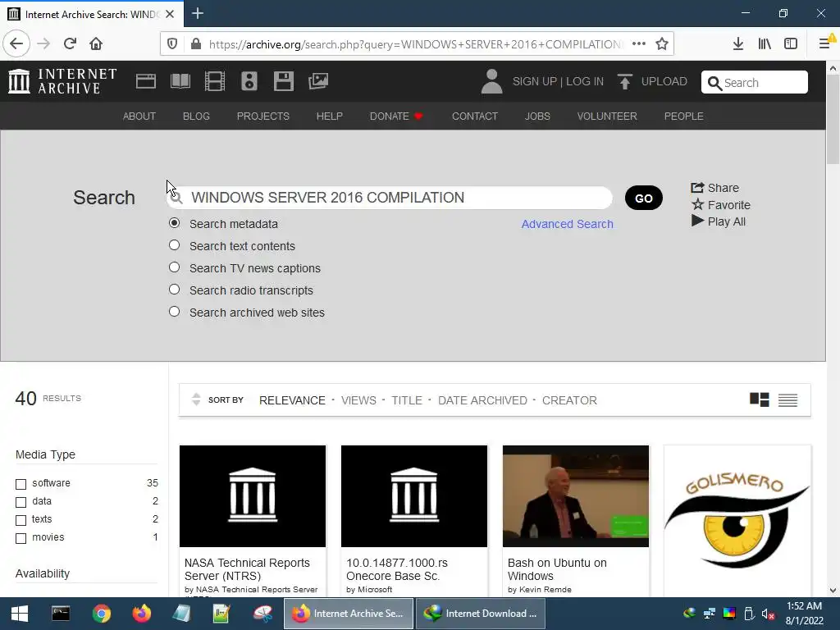Open the Advanced Search link
This screenshot has height=630, width=840.
coord(568,224)
